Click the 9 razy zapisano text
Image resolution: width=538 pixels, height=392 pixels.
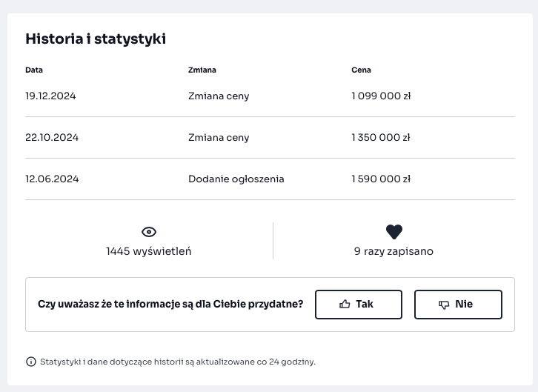(393, 251)
